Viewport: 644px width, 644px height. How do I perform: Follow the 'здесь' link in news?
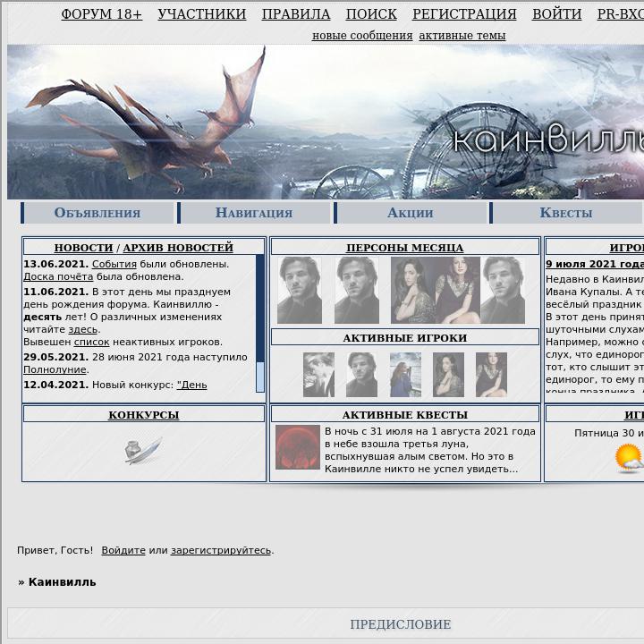click(82, 330)
